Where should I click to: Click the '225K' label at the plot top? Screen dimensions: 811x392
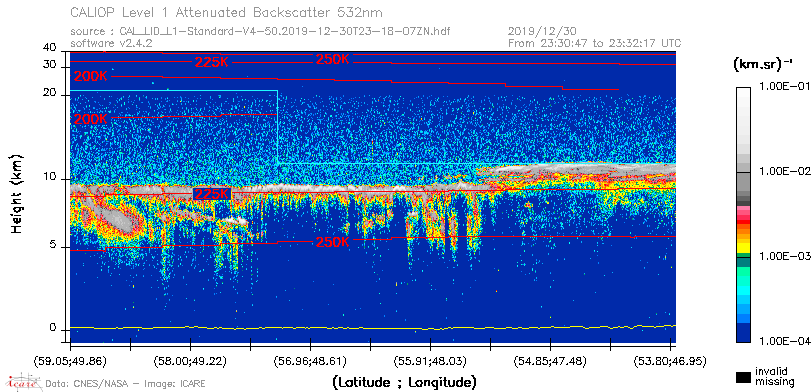[212, 63]
